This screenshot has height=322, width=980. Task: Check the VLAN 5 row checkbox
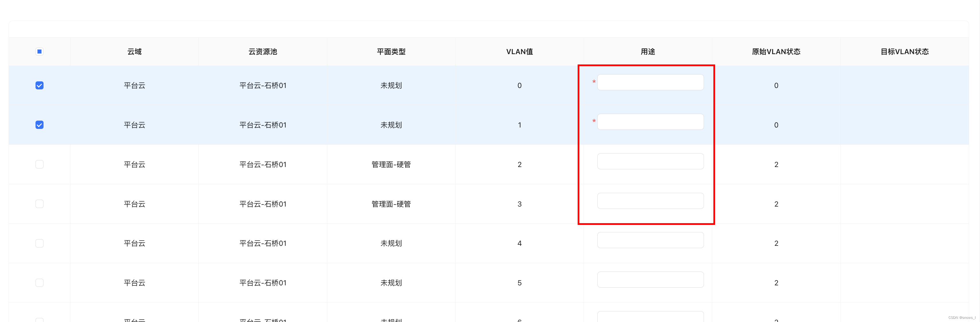pyautogui.click(x=39, y=283)
